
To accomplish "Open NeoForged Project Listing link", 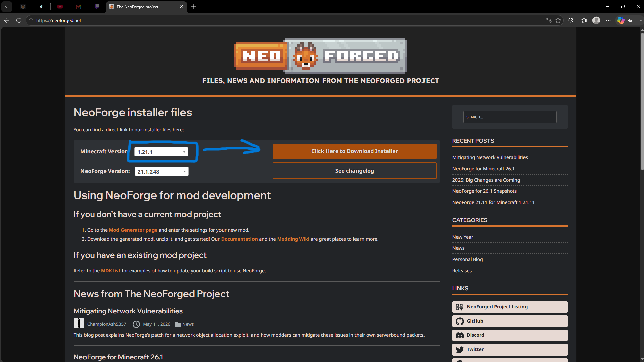I will [510, 307].
